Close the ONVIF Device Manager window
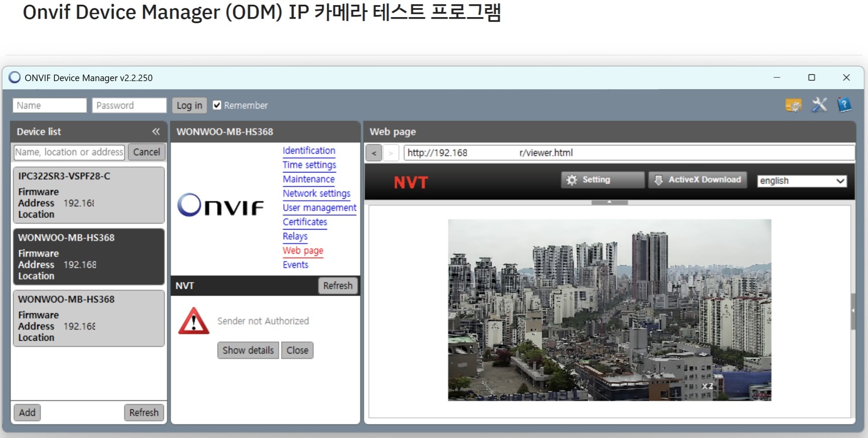This screenshot has height=438, width=868. tap(846, 78)
